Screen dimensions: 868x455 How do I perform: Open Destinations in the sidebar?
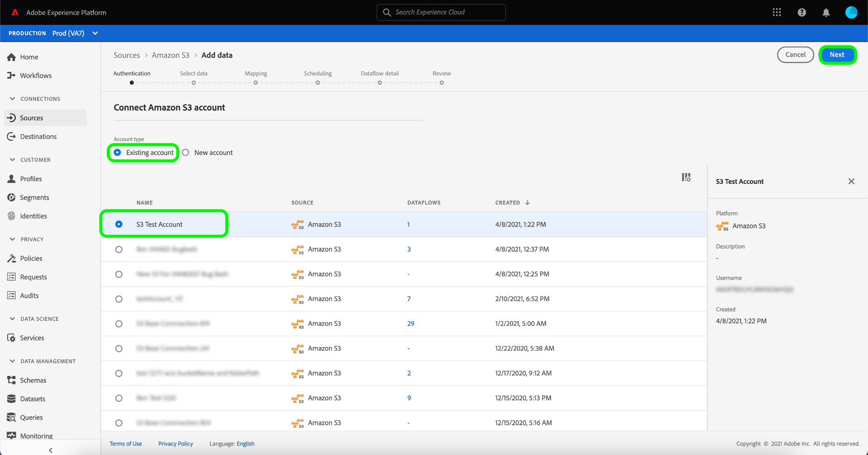click(x=38, y=136)
